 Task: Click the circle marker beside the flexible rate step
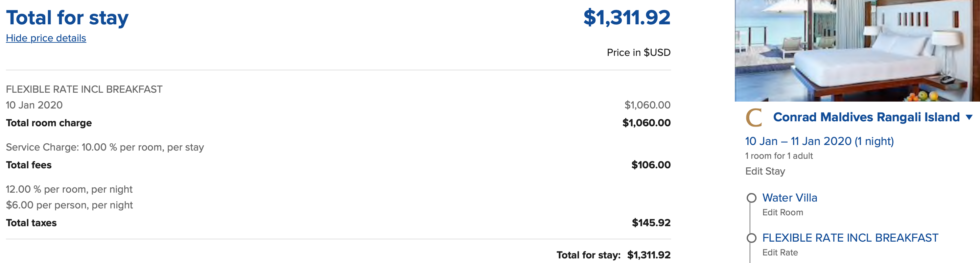(751, 238)
